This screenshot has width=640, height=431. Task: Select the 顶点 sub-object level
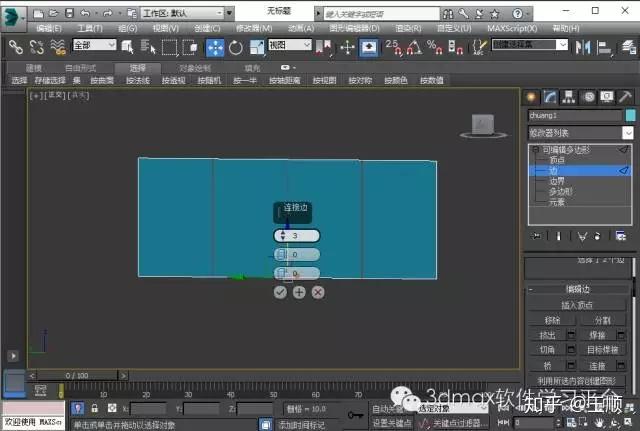point(557,160)
